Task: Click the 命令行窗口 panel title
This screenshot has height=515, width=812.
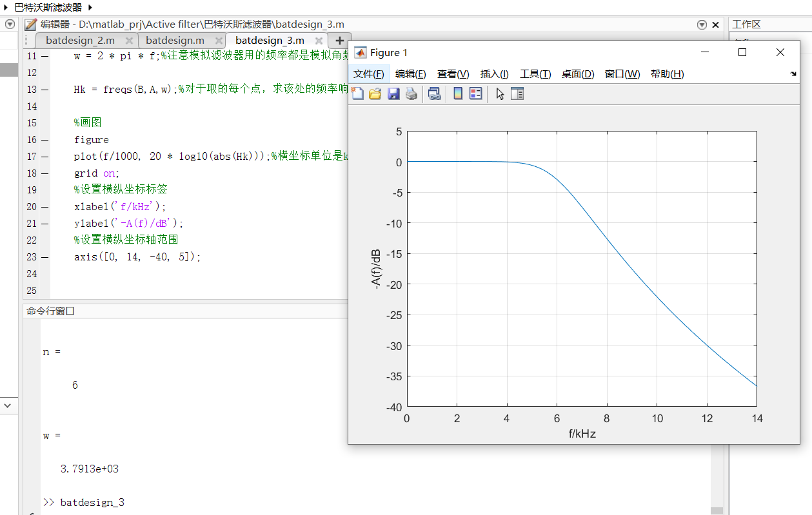Action: (x=50, y=311)
